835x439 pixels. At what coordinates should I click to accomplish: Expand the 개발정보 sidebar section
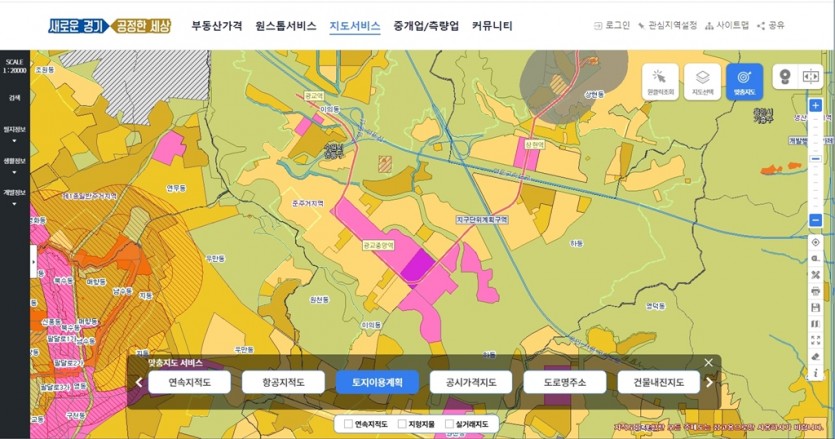(x=14, y=195)
